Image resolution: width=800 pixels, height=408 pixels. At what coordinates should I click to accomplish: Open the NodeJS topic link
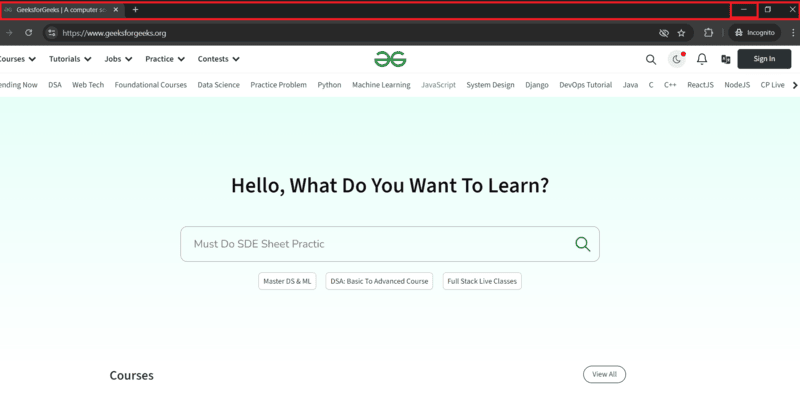(x=737, y=85)
